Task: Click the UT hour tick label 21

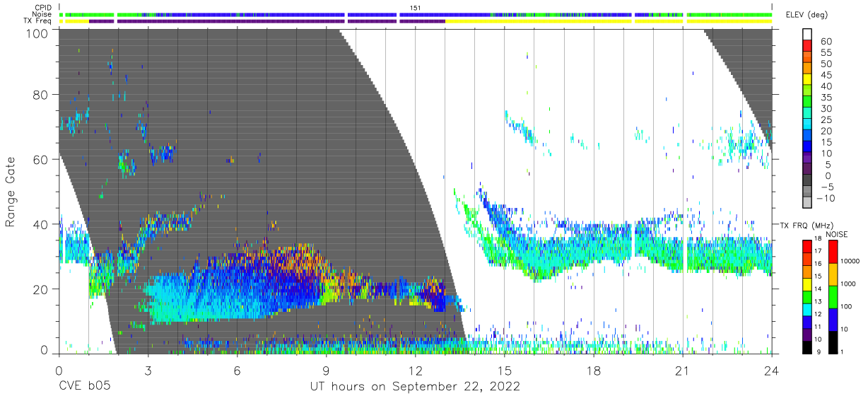Action: tap(683, 371)
